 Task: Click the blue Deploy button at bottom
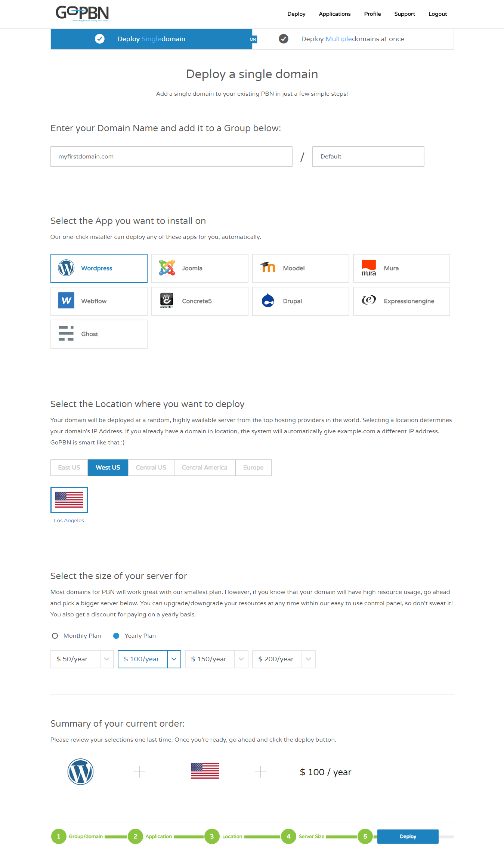click(x=408, y=837)
